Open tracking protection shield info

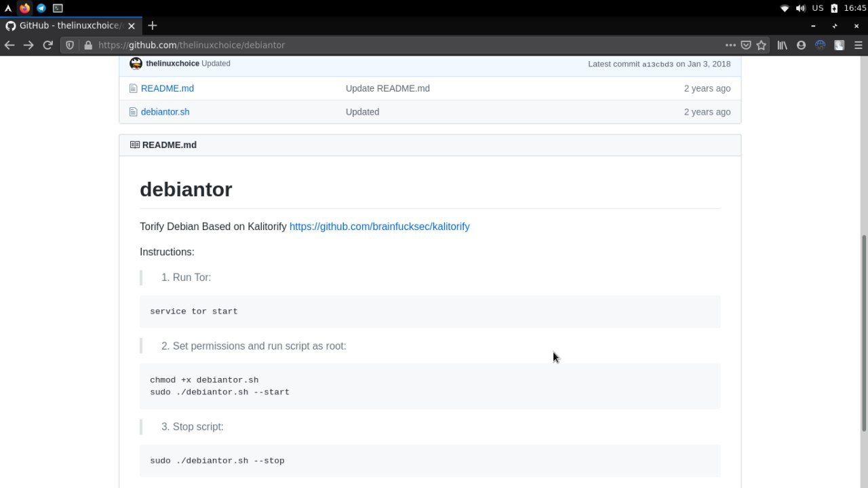[x=70, y=45]
